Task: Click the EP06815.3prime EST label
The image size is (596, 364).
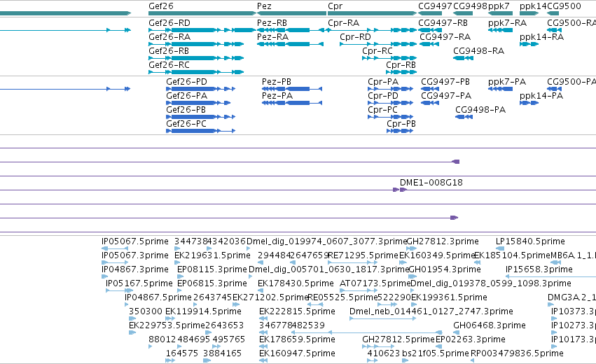Action: [212, 283]
